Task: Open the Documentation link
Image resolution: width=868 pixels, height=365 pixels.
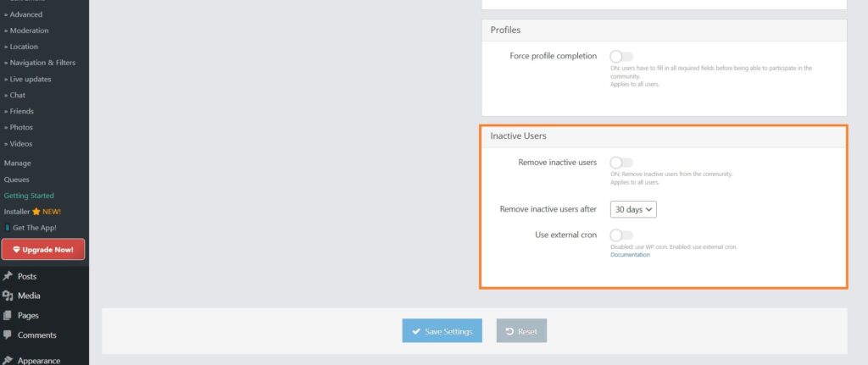Action: [x=630, y=255]
